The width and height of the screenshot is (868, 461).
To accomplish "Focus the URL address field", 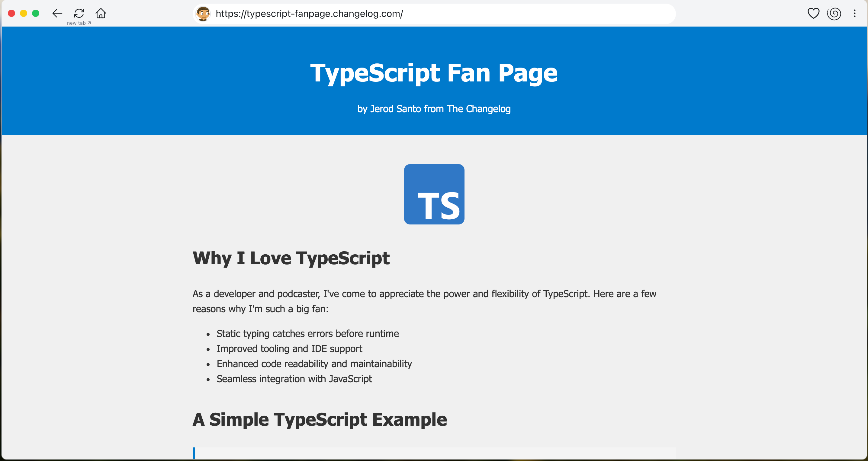I will pyautogui.click(x=434, y=14).
